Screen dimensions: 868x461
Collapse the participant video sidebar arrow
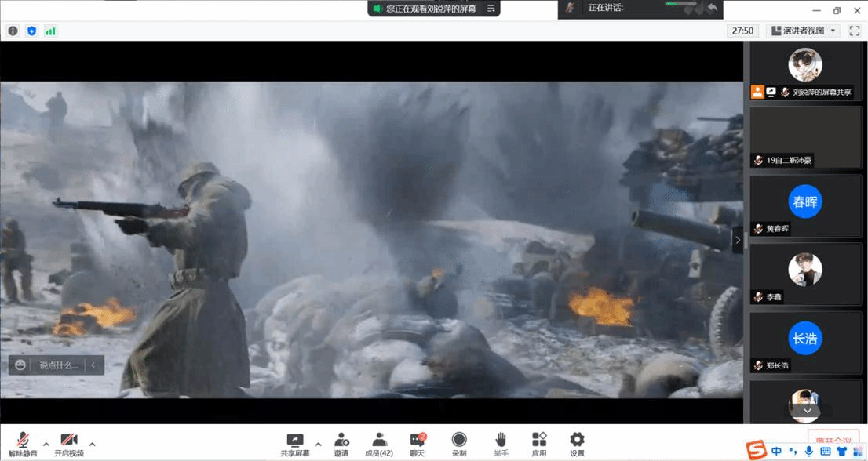[737, 240]
